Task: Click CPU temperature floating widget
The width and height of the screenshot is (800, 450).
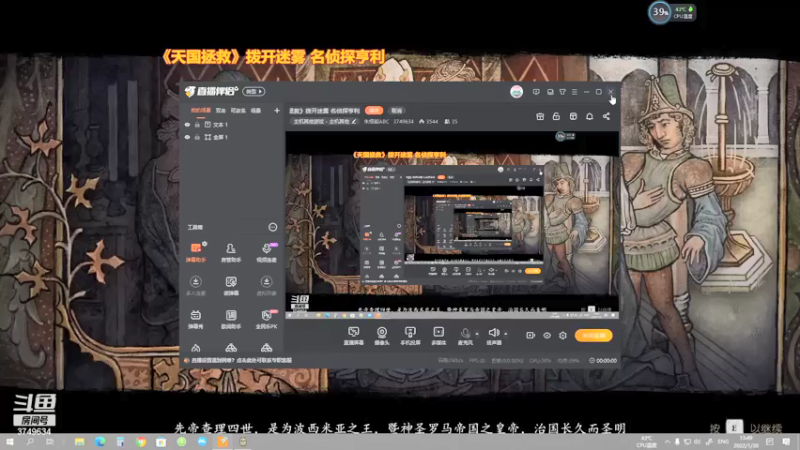Action: coord(671,12)
